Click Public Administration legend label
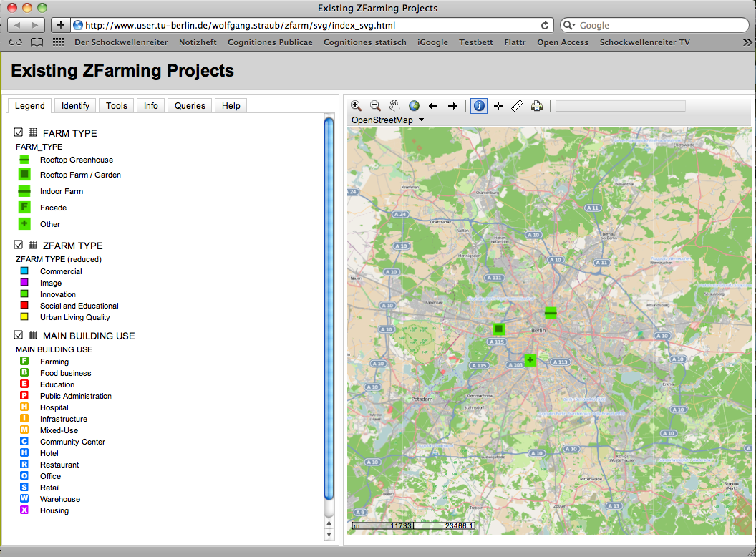 [x=76, y=396]
